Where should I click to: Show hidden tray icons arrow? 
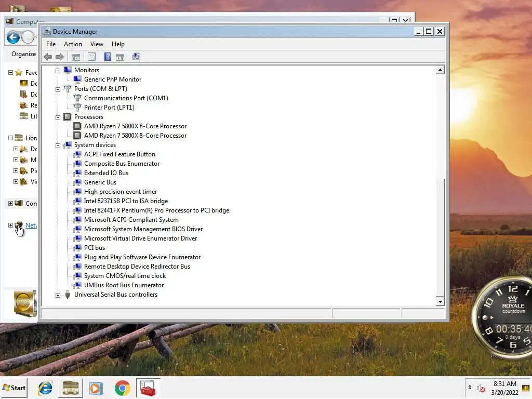click(470, 388)
